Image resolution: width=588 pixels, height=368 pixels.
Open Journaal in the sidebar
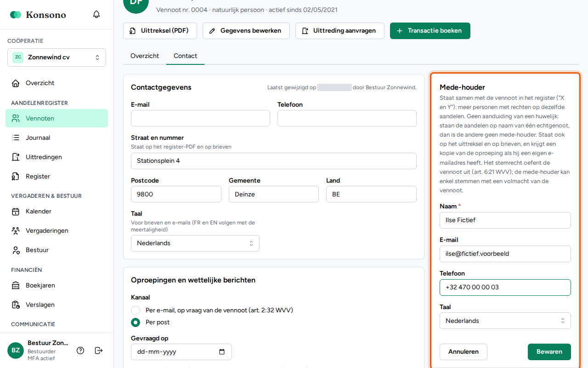(x=57, y=138)
